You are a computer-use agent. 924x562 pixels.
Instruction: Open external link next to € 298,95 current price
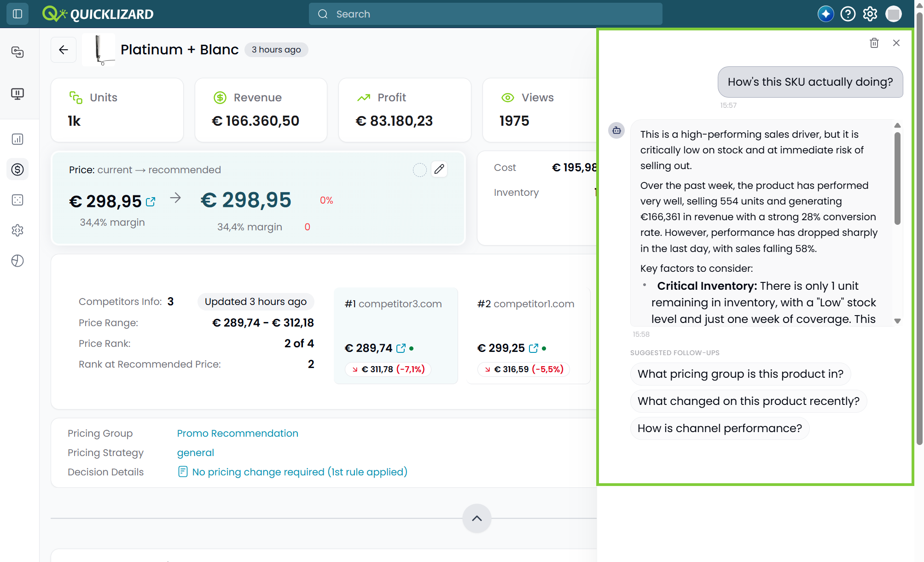click(x=151, y=202)
